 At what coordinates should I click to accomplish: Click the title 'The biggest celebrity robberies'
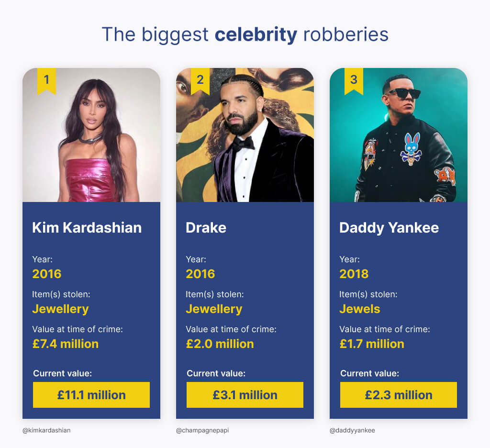coord(245,35)
